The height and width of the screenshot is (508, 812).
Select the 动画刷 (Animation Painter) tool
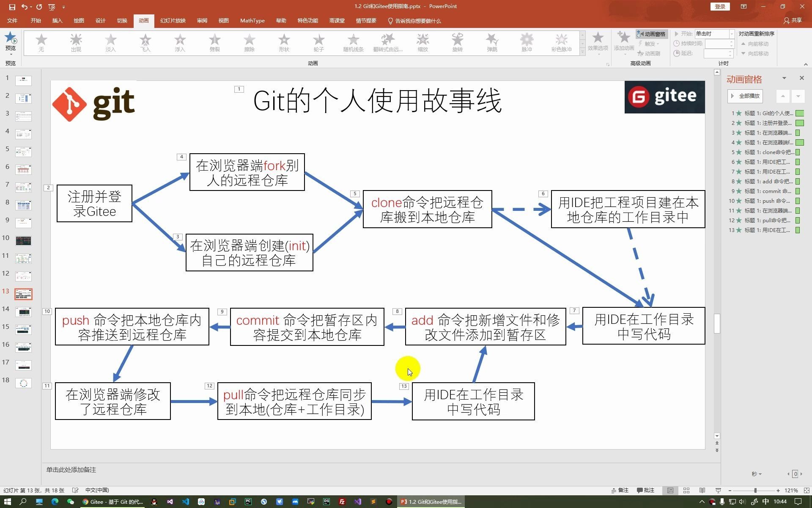(651, 53)
